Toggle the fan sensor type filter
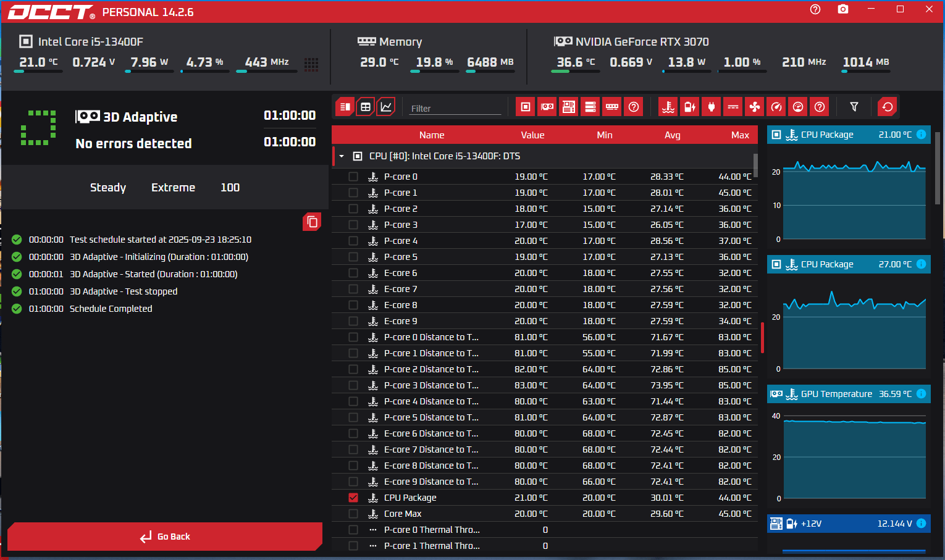This screenshot has width=945, height=560. [x=755, y=107]
